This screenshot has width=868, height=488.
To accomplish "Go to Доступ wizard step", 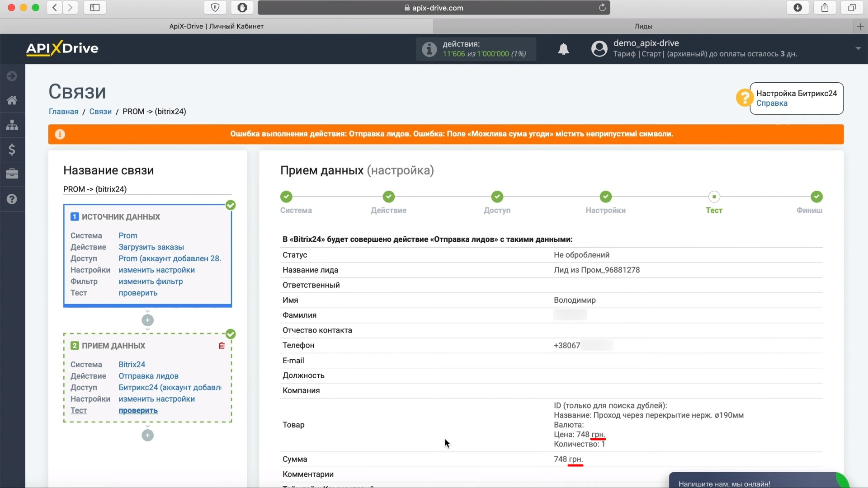I will (497, 202).
